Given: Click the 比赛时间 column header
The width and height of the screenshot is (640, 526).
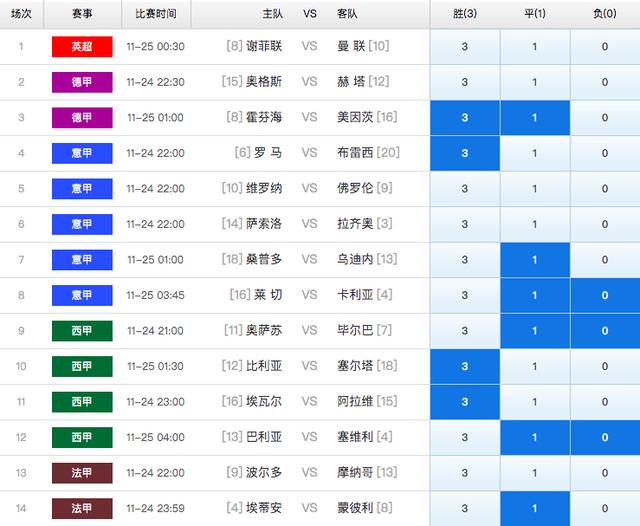Looking at the screenshot, I should pos(156,13).
